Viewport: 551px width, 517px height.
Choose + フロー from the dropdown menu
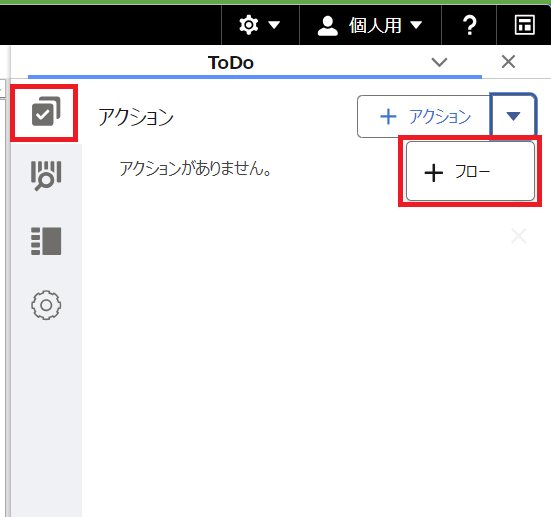470,172
